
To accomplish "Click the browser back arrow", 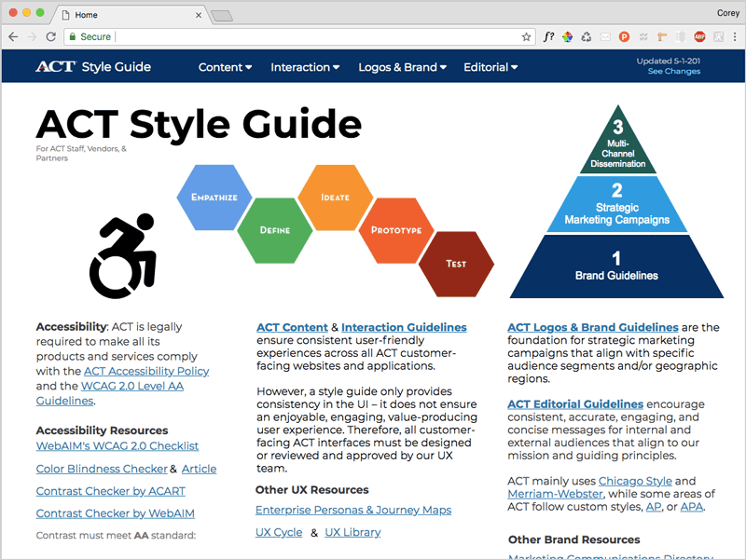I will point(13,36).
